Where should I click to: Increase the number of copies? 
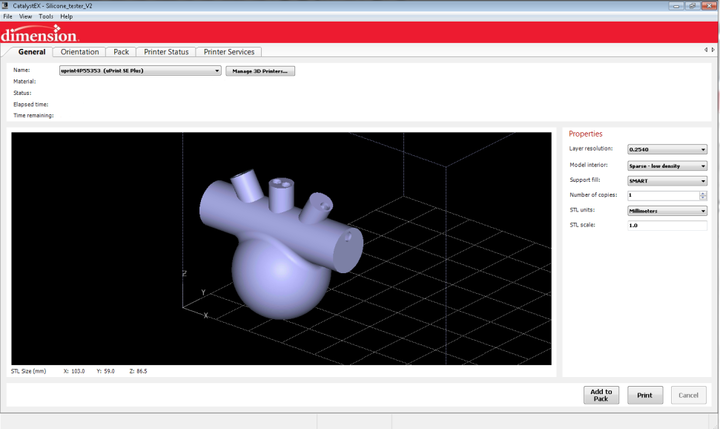pyautogui.click(x=703, y=193)
